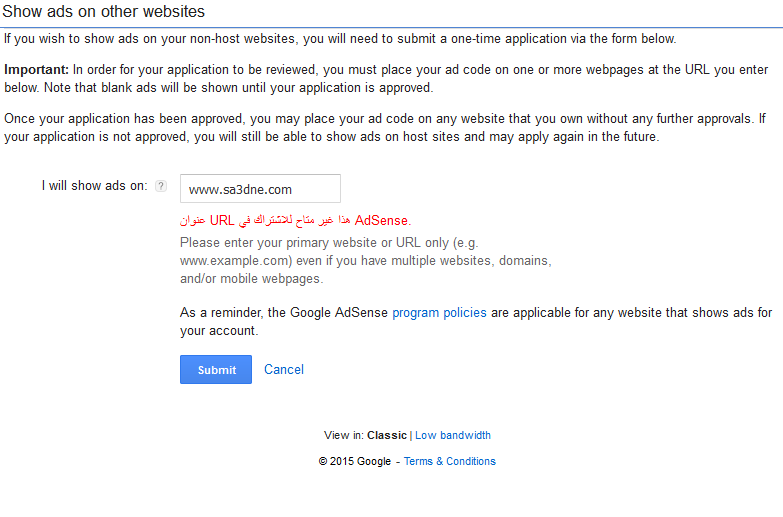
Task: Select the Classic view option
Action: click(387, 435)
